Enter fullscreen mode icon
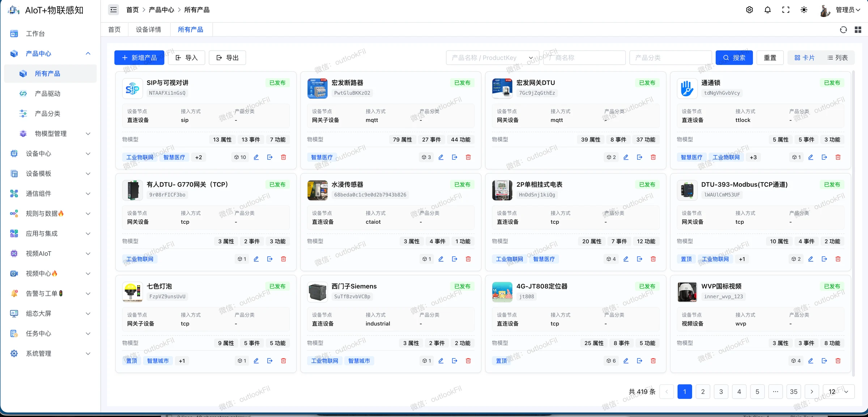The width and height of the screenshot is (868, 417). (786, 10)
